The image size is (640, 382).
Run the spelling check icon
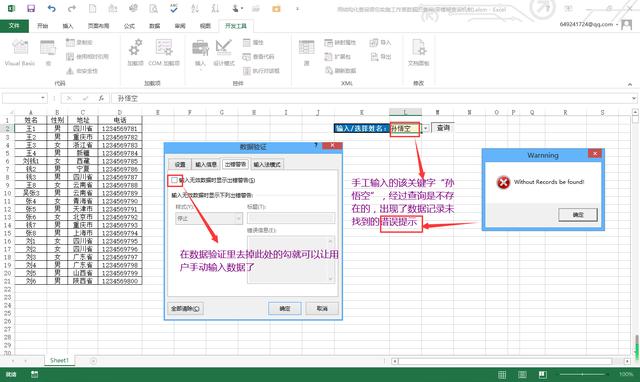pos(174,8)
